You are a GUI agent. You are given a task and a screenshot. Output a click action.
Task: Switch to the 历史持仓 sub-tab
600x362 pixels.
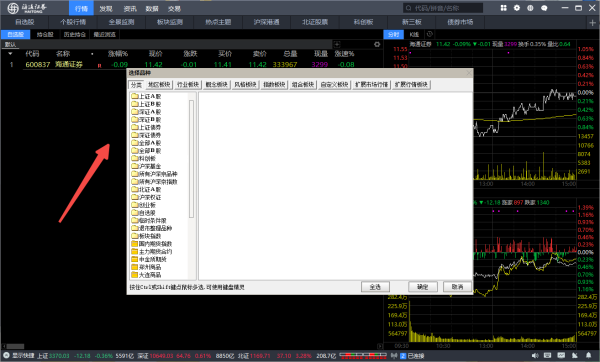pyautogui.click(x=75, y=34)
